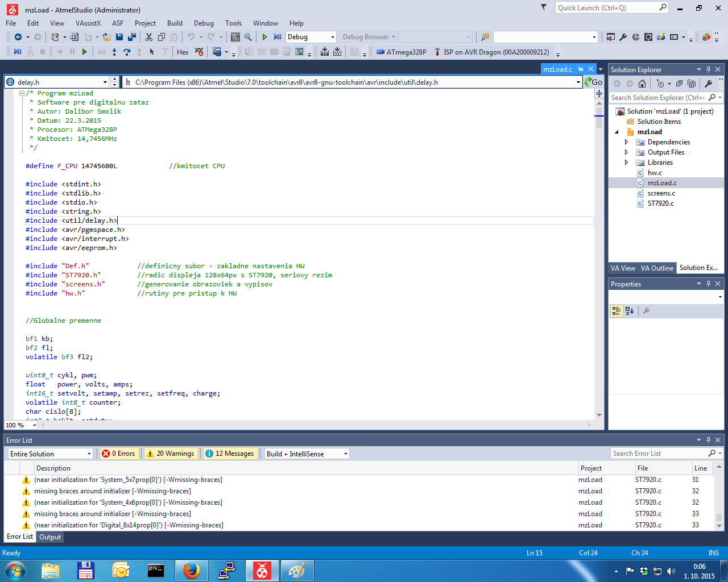Click the Windows Start button
This screenshot has width=728, height=582.
[x=15, y=571]
